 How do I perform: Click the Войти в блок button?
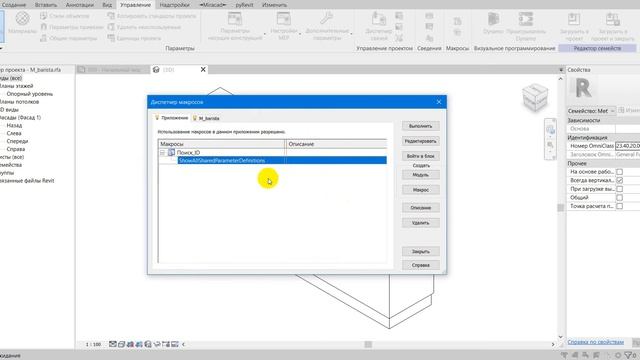[x=420, y=156]
